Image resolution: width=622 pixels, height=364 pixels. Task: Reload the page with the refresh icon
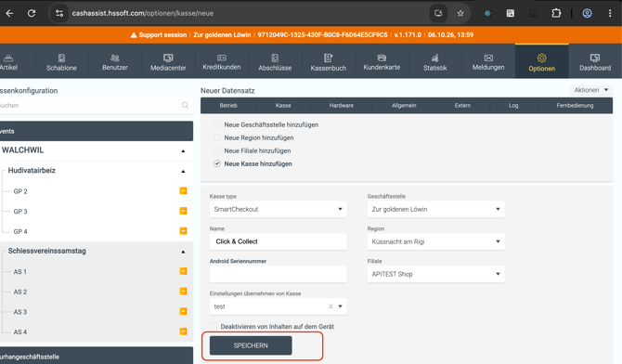point(32,13)
